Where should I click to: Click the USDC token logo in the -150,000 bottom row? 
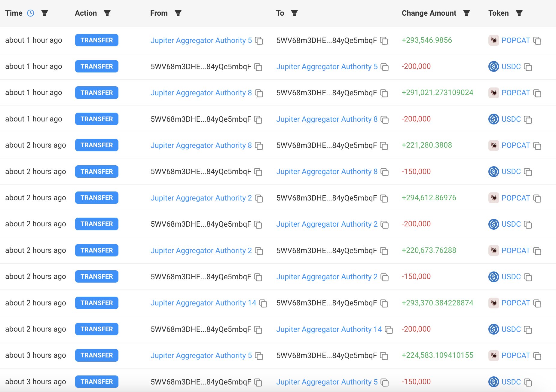coord(493,382)
